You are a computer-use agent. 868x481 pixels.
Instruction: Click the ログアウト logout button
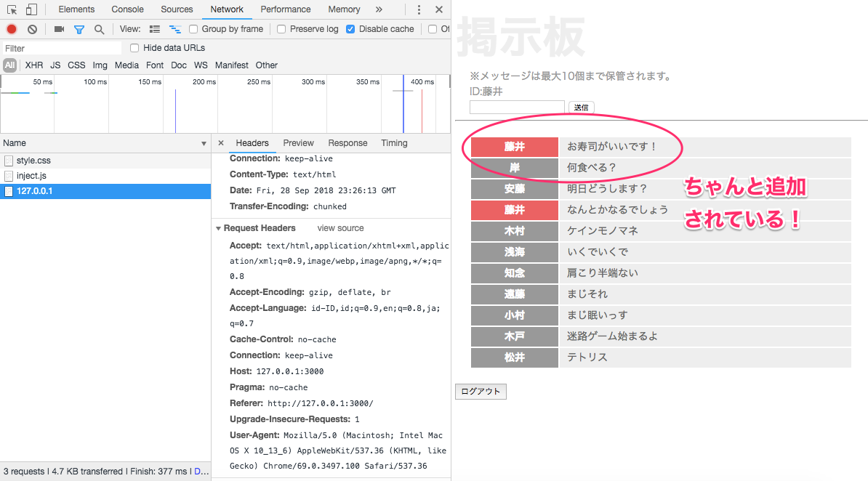(x=481, y=391)
